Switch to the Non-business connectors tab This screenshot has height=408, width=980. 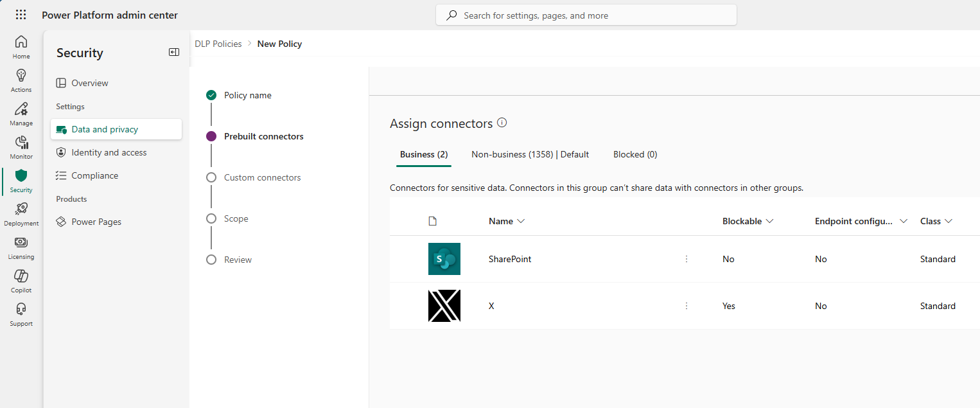pyautogui.click(x=530, y=154)
